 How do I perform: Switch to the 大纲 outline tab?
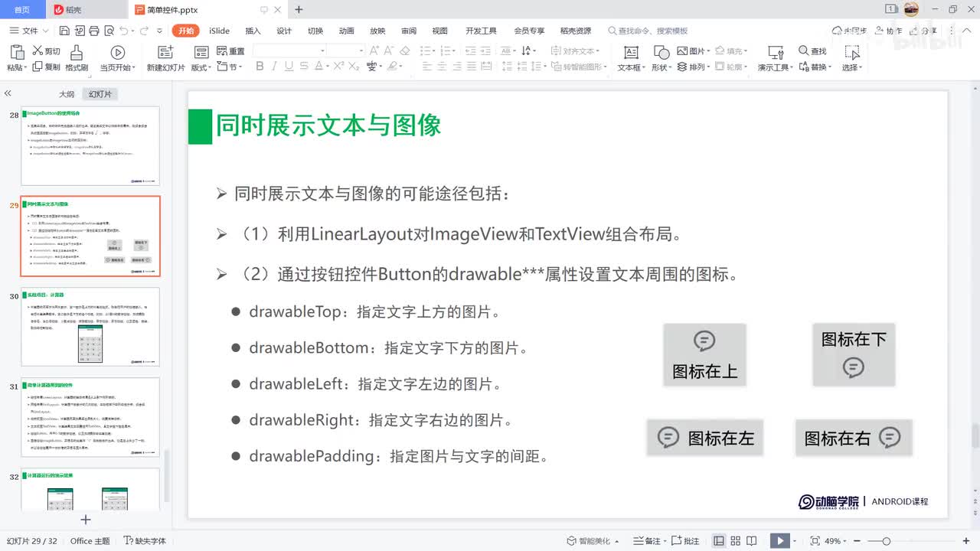(67, 94)
